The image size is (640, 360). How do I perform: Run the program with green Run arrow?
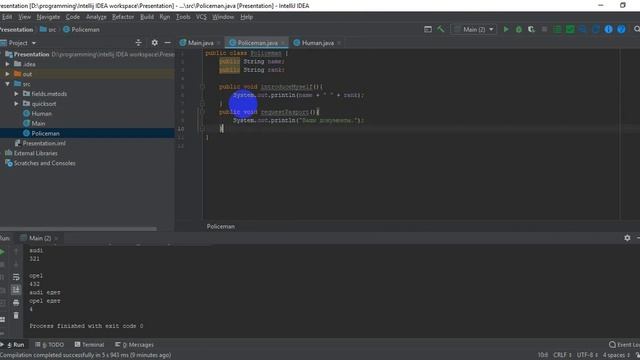506,29
